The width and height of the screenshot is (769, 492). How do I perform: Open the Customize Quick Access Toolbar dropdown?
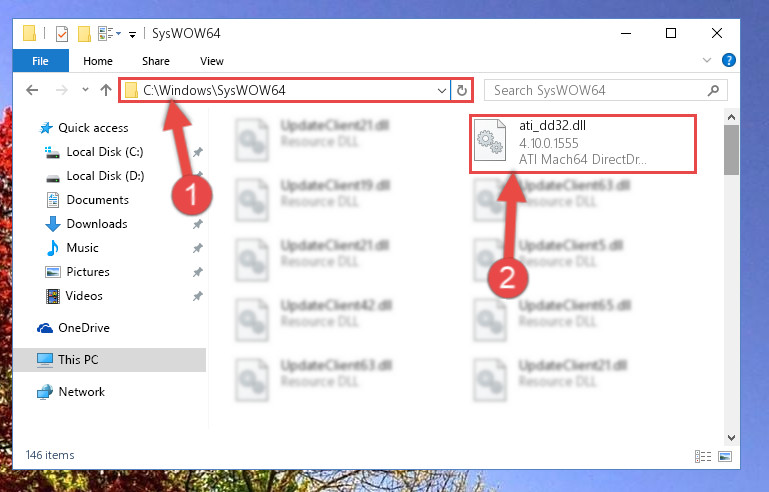coord(132,34)
